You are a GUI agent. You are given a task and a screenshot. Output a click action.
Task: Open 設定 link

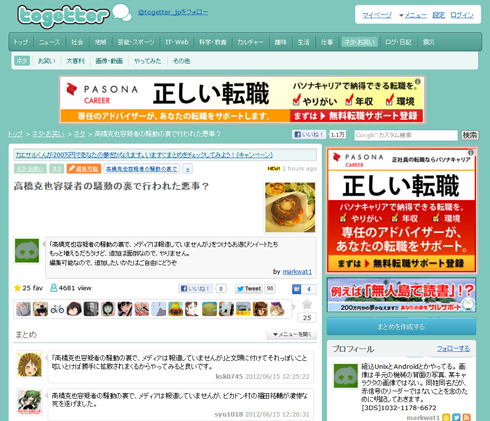pos(439,15)
